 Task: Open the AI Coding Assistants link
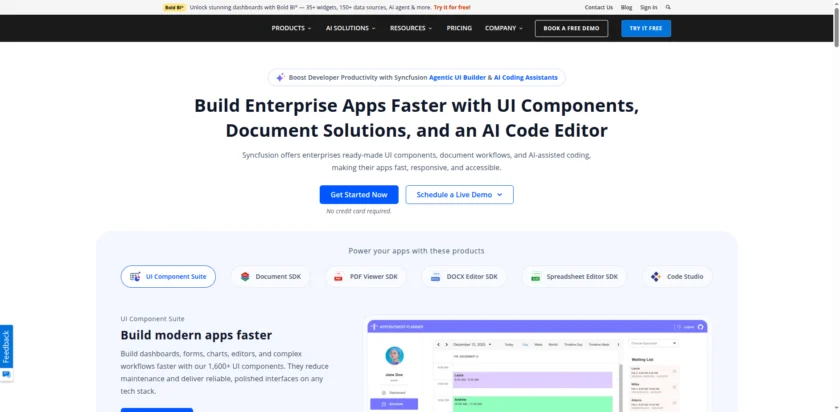526,78
